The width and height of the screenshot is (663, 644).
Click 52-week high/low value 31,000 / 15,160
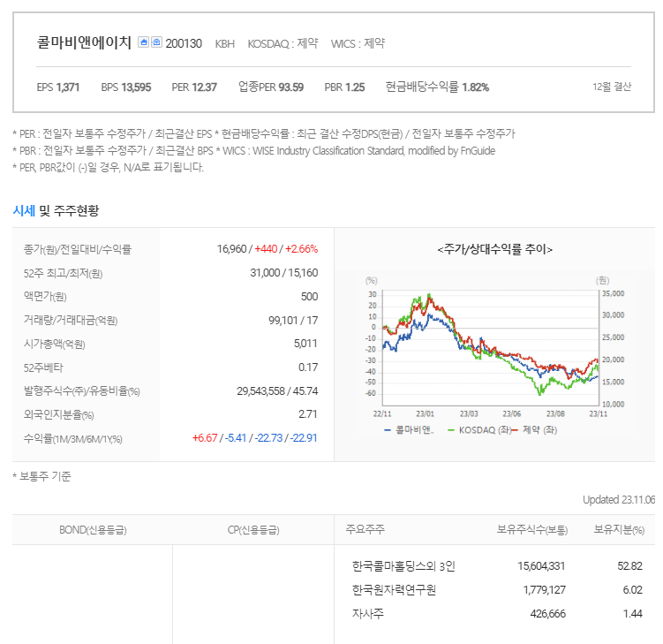283,273
